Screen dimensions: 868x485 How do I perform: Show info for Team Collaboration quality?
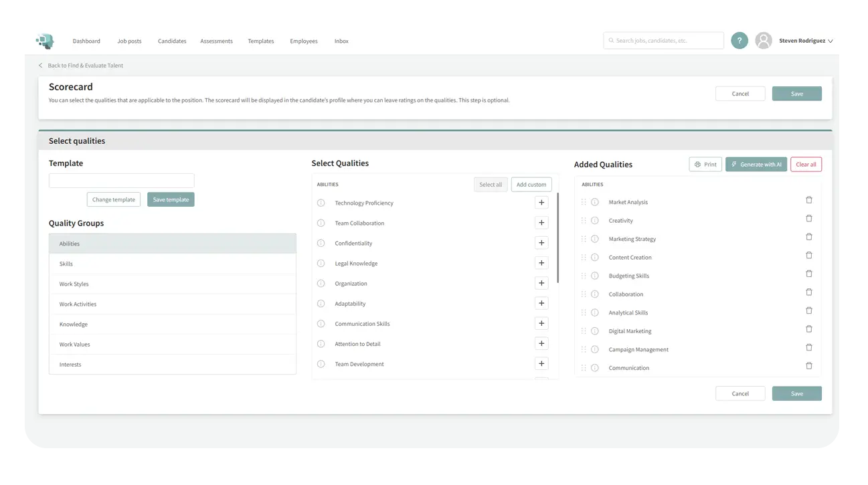tap(321, 223)
